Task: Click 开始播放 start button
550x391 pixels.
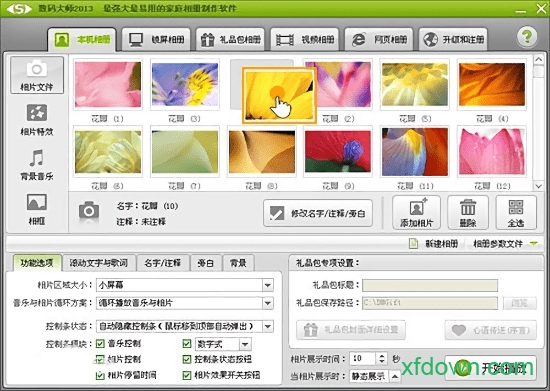Action: tap(491, 368)
